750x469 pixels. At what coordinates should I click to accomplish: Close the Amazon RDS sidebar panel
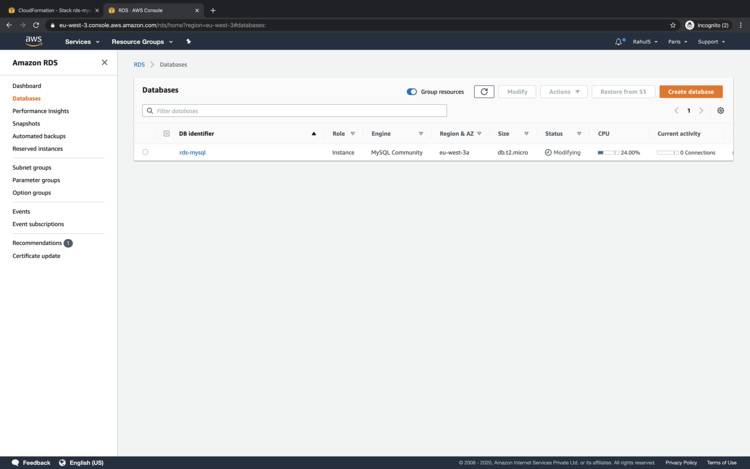tap(104, 63)
